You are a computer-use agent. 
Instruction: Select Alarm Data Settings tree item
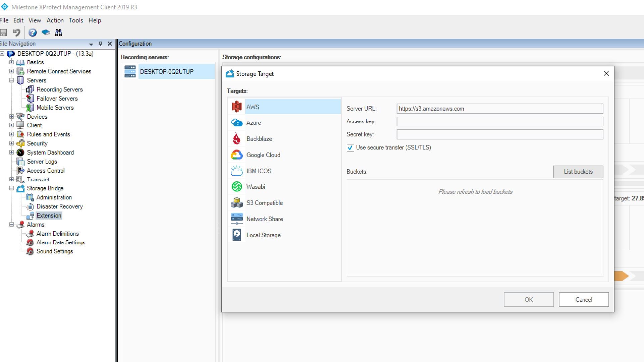(61, 242)
